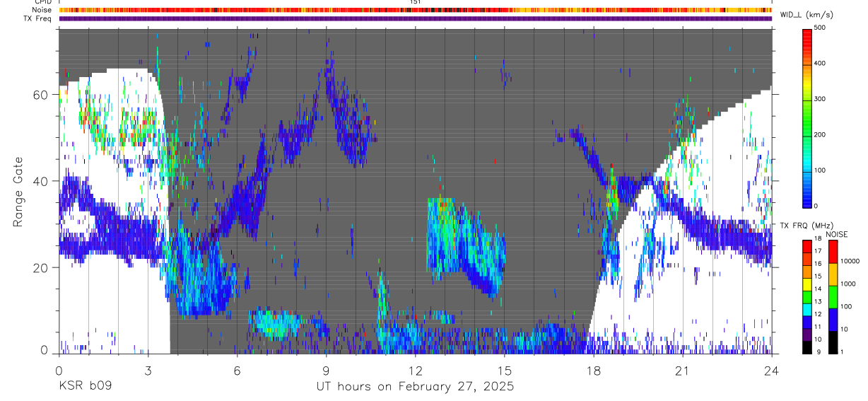Click the '21' hour tick on the UT axis
This screenshot has height=401, width=868.
tap(683, 369)
